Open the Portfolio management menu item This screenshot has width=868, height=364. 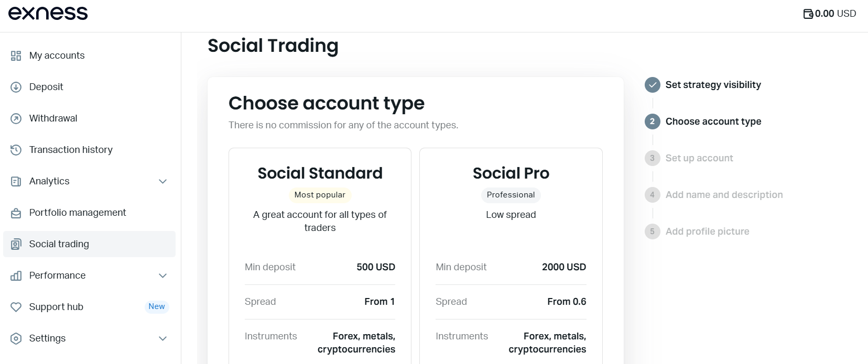point(78,213)
